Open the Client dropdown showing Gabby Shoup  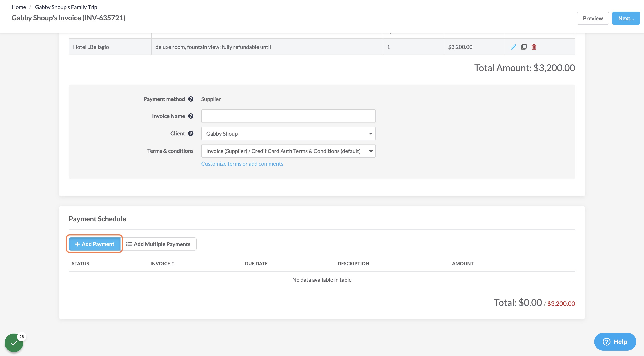288,133
